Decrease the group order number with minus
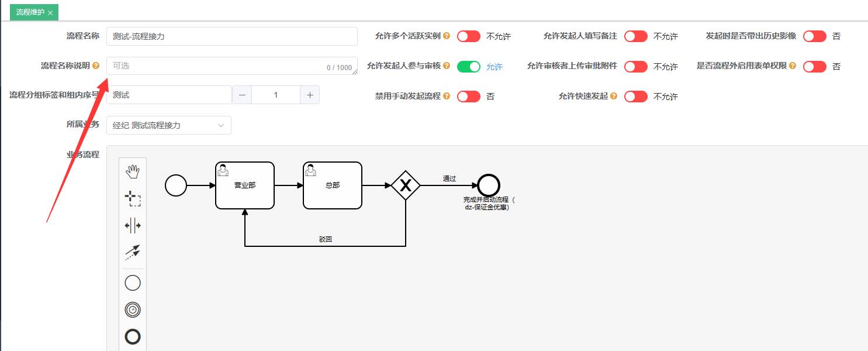868x351 pixels. point(242,95)
